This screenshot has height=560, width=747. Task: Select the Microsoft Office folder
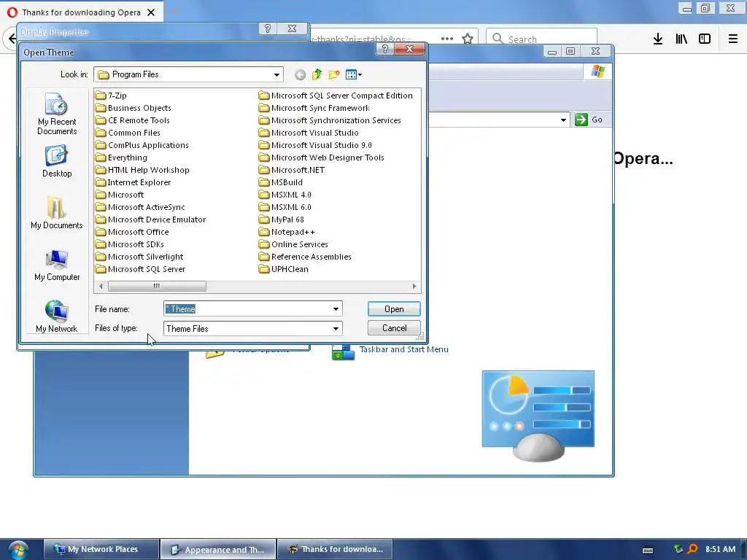pos(132,232)
